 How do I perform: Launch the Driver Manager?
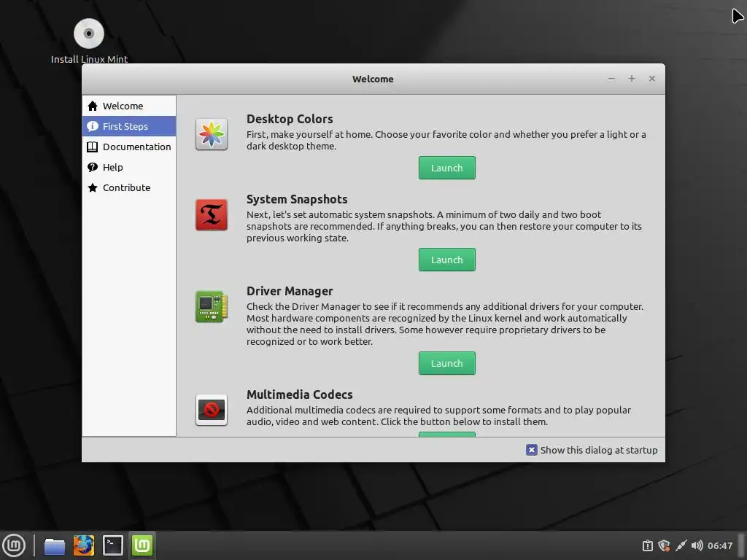447,363
